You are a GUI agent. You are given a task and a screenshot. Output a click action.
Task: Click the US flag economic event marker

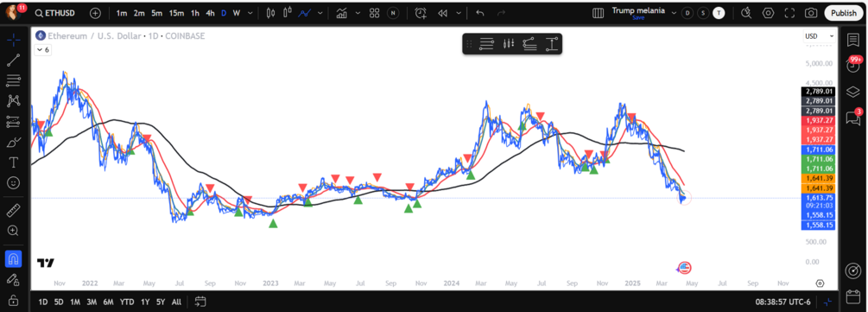tap(685, 268)
